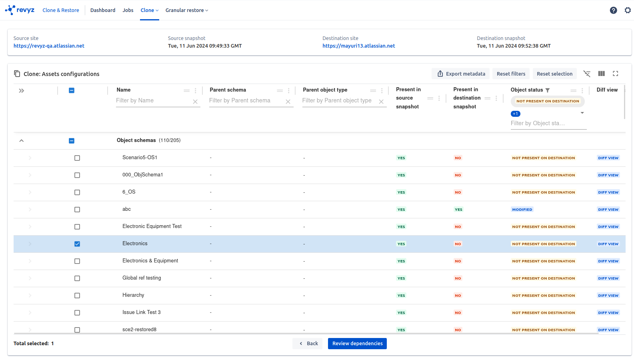Screen dimensions: 634x364
Task: Open the Granular restore menu
Action: pyautogui.click(x=187, y=10)
